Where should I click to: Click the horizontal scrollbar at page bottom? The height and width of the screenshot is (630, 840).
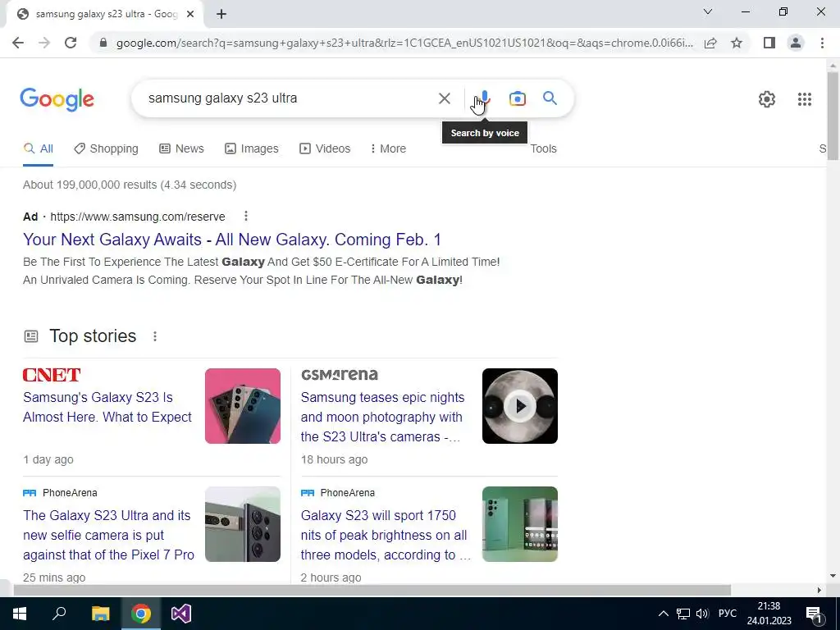[372, 590]
